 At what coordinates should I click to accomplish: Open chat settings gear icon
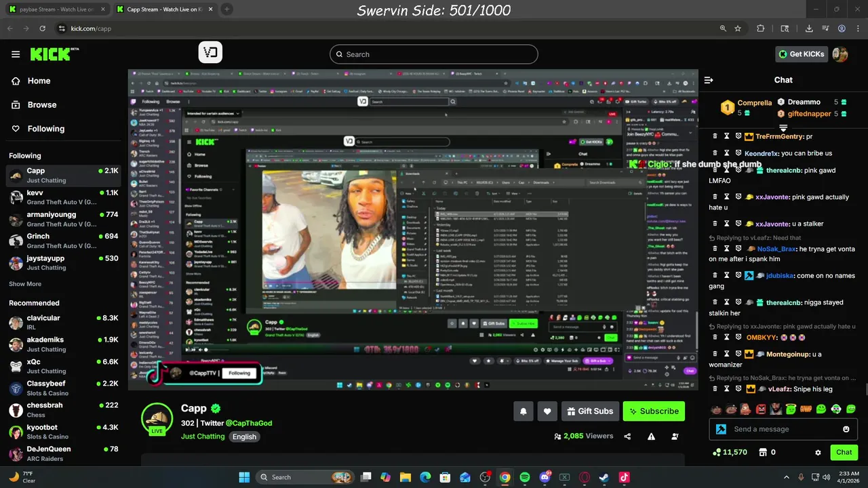click(x=818, y=452)
